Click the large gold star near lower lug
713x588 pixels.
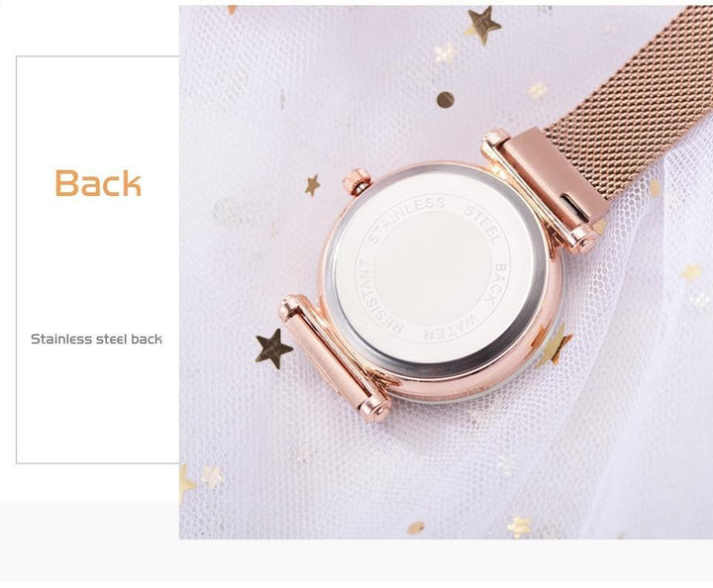(x=273, y=348)
